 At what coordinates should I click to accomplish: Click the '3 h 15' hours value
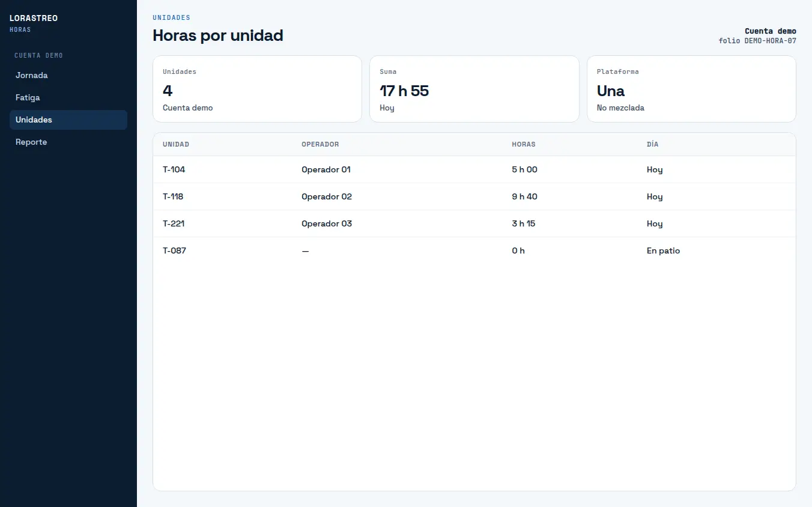tap(524, 223)
